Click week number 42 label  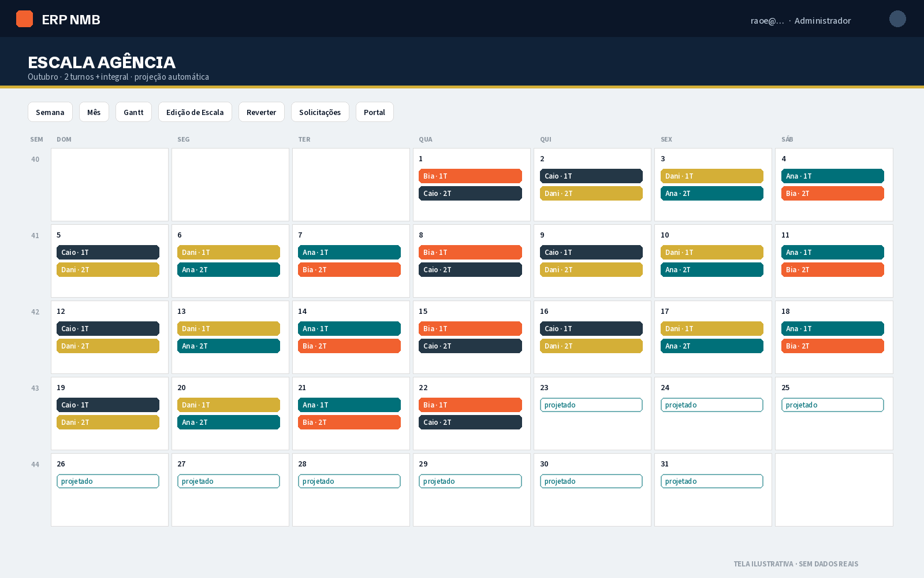point(35,312)
